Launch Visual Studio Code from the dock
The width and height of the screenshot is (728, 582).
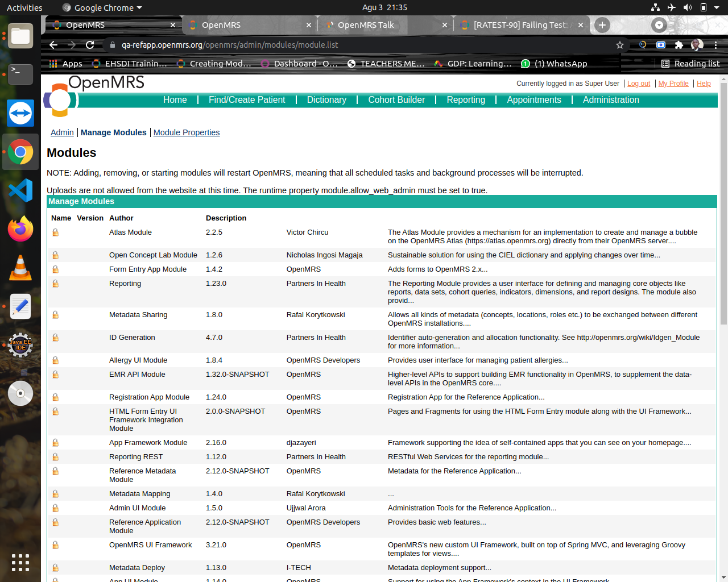coord(20,190)
